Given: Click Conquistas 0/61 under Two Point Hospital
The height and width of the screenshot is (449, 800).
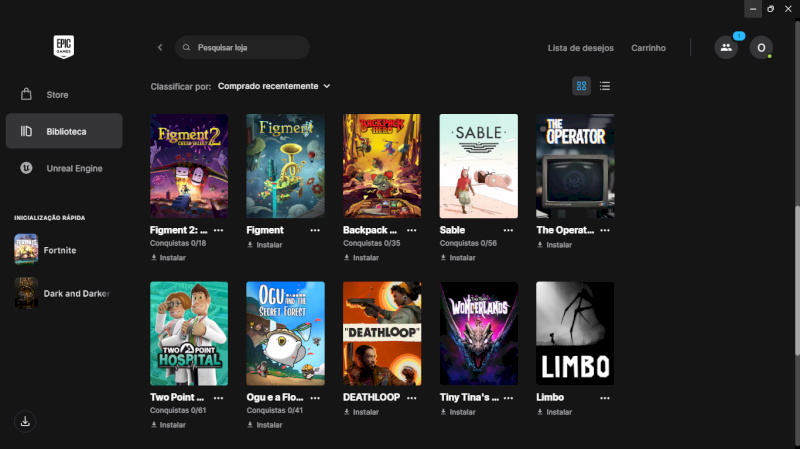Looking at the screenshot, I should point(178,410).
